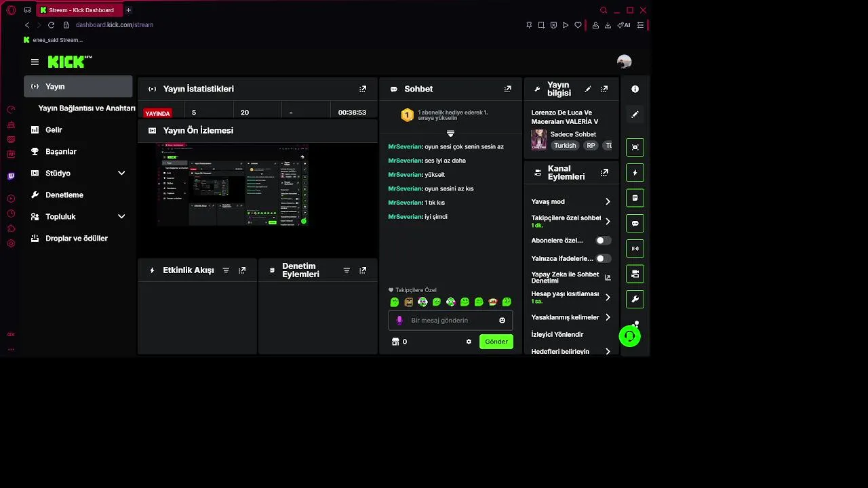Viewport: 868px width, 488px height.
Task: Collapse the pinned gift leaderboard arrow in chat
Action: (x=450, y=134)
